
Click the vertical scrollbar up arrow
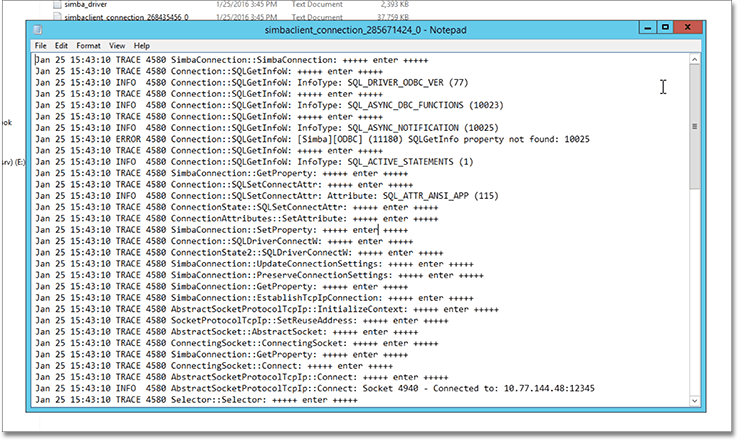click(x=694, y=59)
